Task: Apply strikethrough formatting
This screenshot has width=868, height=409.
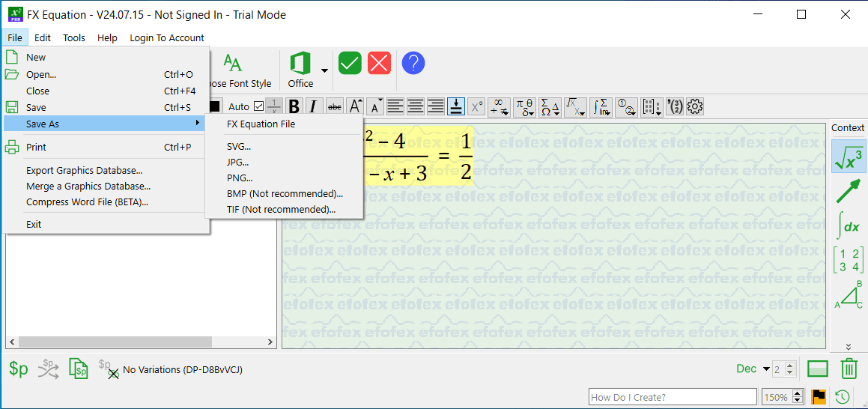Action: (x=334, y=106)
